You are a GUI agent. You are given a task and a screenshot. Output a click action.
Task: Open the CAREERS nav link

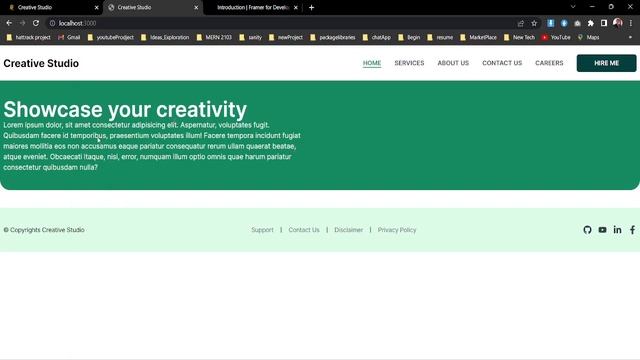click(x=549, y=63)
